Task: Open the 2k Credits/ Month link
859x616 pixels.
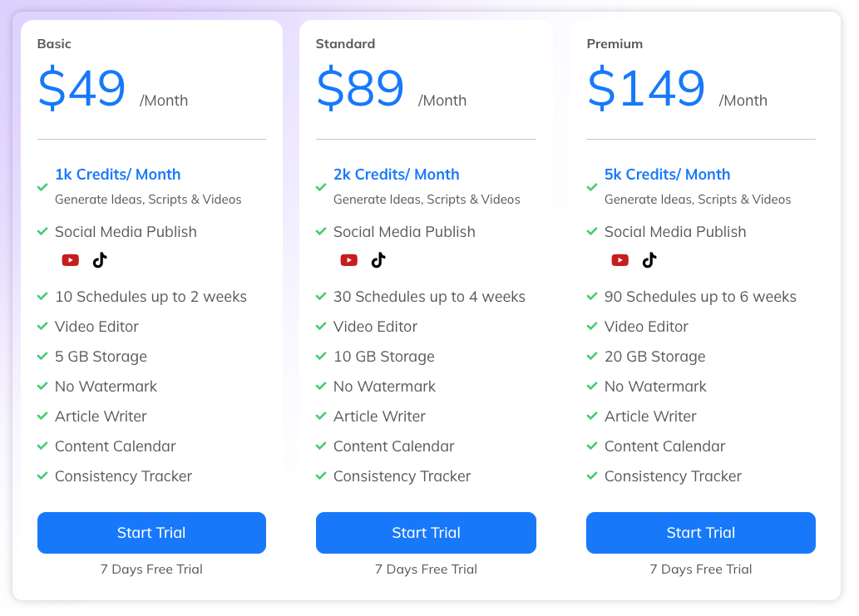Action: pos(397,175)
